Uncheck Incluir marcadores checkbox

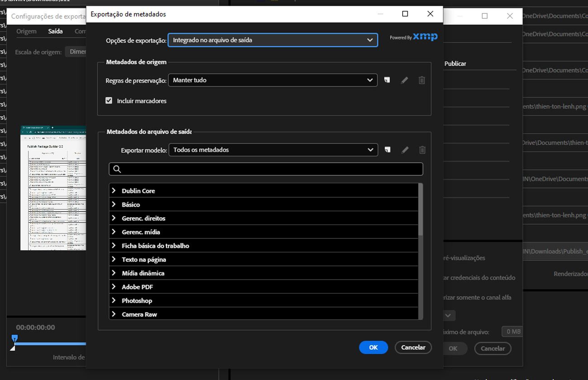pyautogui.click(x=109, y=100)
